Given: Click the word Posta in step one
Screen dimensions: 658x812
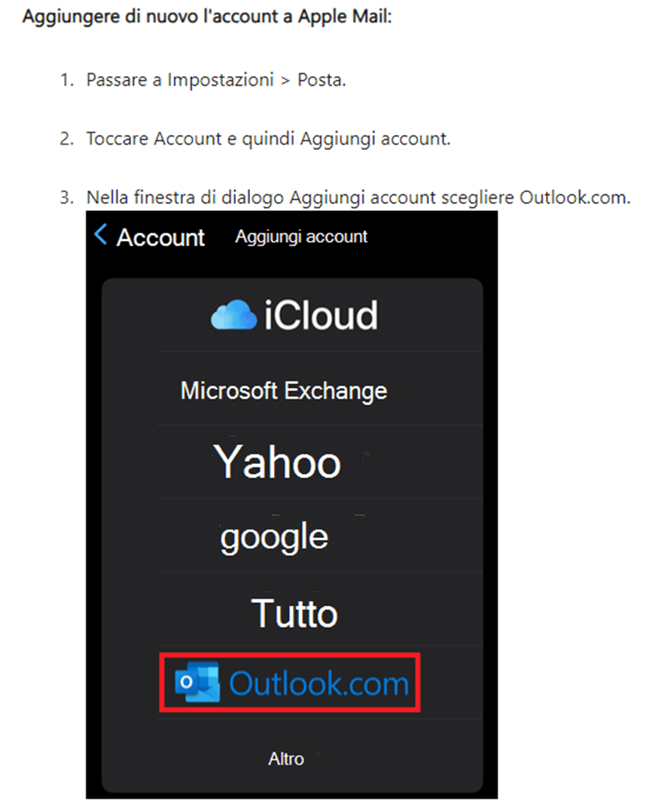Looking at the screenshot, I should [321, 81].
